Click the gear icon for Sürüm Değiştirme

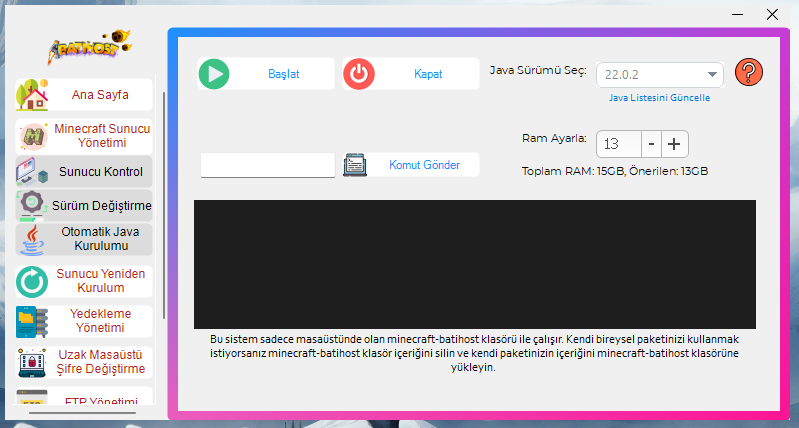pos(32,205)
